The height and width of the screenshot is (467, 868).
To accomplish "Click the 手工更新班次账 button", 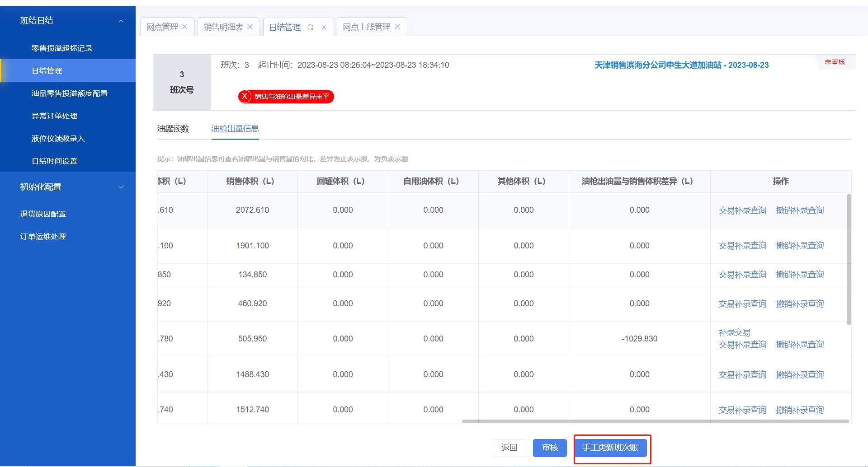I will pyautogui.click(x=610, y=448).
